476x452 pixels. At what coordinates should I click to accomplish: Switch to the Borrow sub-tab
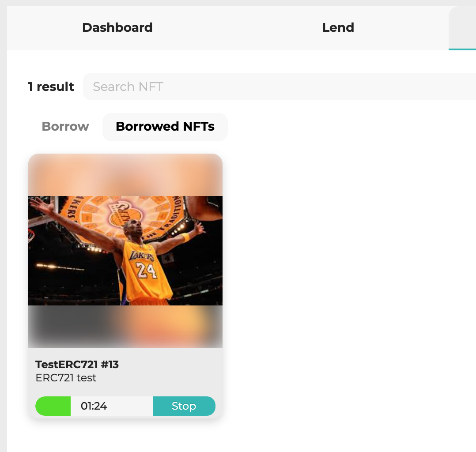click(x=65, y=127)
